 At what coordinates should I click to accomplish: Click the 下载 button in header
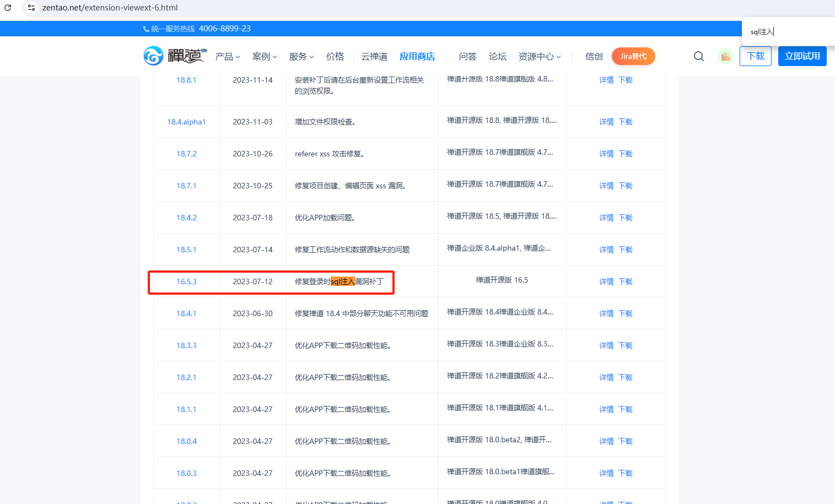(x=755, y=56)
